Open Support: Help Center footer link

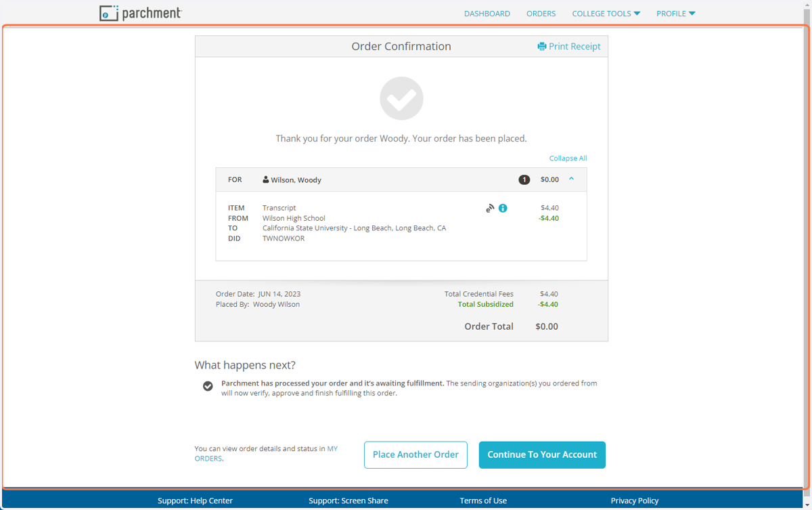[195, 501]
